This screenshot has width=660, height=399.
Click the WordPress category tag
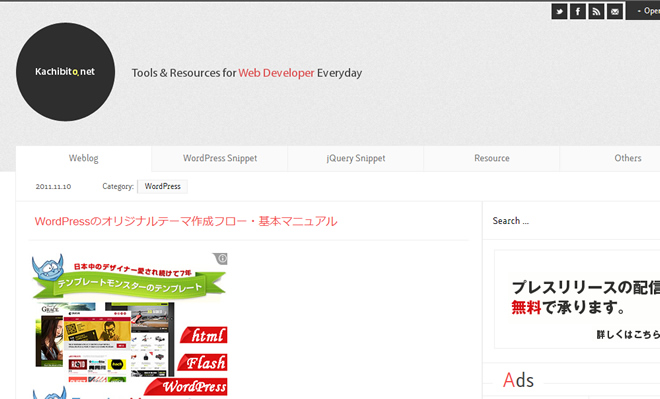click(162, 186)
